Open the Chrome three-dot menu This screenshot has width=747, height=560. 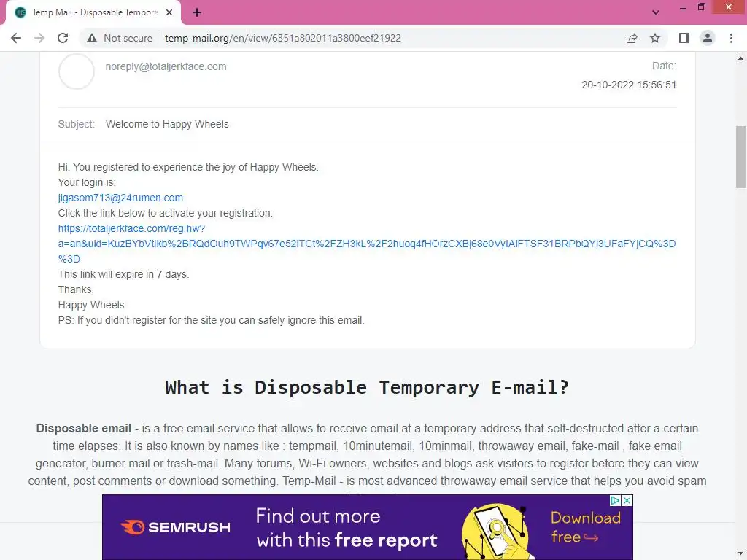[x=731, y=38]
